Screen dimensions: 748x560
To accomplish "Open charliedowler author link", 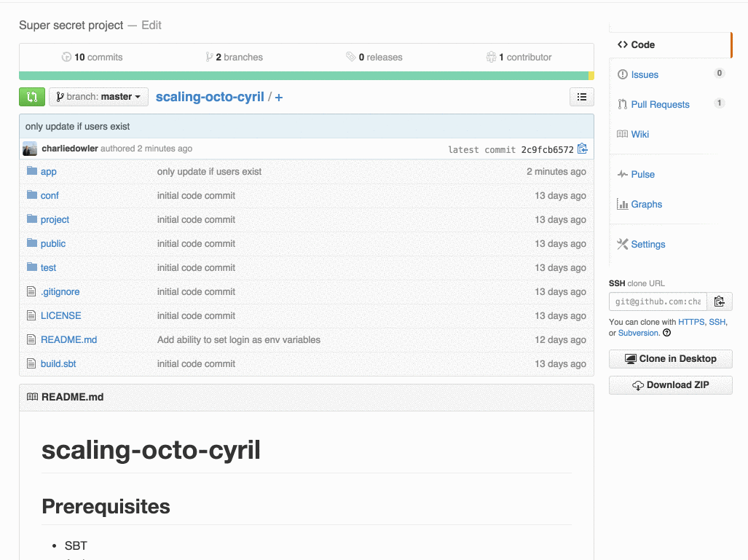I will 70,149.
